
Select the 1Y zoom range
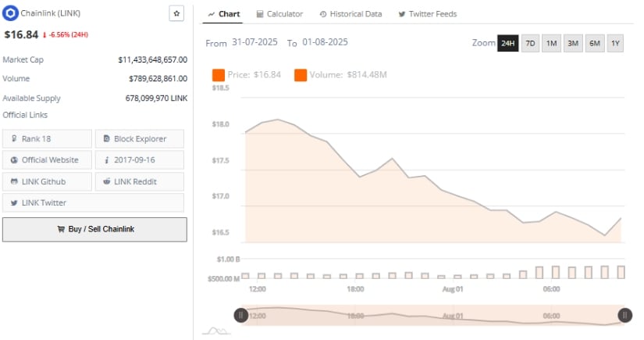click(615, 43)
